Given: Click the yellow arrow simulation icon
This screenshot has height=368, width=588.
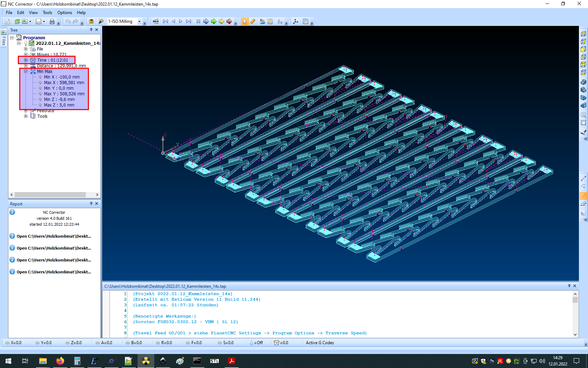Looking at the screenshot, I should [x=222, y=21].
